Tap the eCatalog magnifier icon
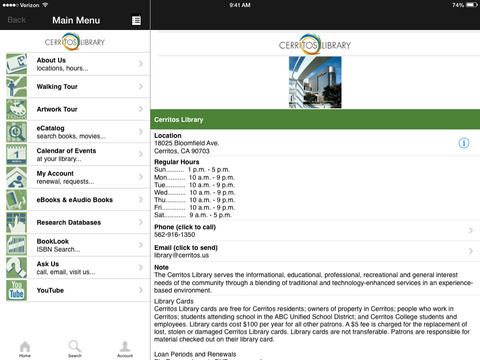The width and height of the screenshot is (480, 360). pos(16,132)
